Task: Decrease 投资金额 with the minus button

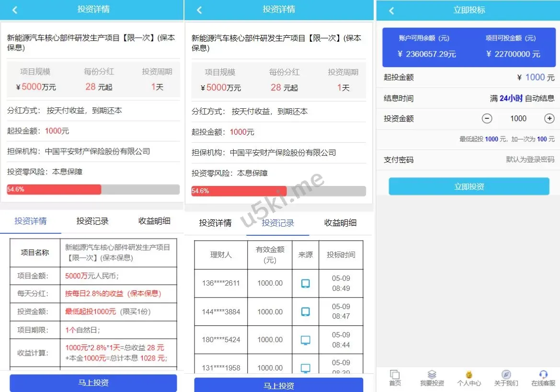Action: [487, 118]
